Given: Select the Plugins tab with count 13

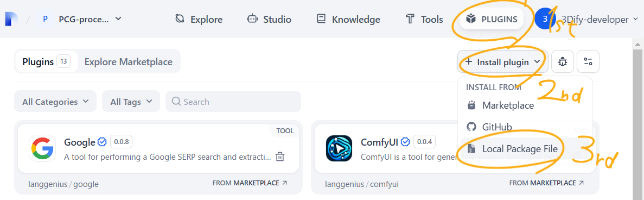Looking at the screenshot, I should [46, 62].
